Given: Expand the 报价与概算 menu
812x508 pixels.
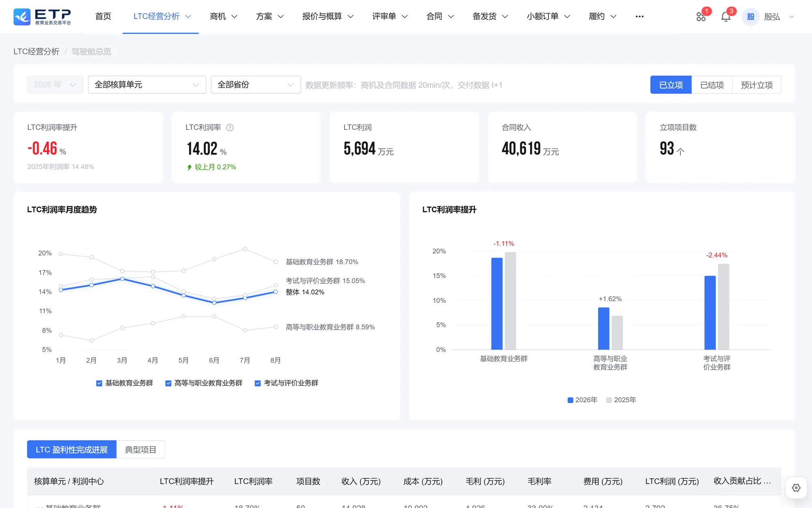Looking at the screenshot, I should 328,17.
